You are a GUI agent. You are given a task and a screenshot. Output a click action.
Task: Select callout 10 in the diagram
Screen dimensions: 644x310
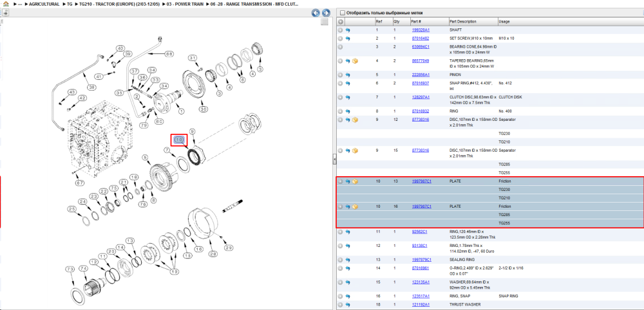[x=179, y=140]
